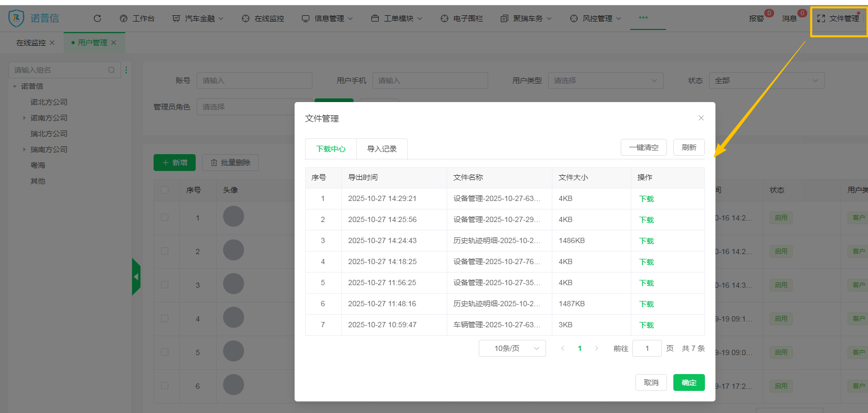Check the checkbox for user row 2
Screen dimensions: 868x413
point(165,251)
